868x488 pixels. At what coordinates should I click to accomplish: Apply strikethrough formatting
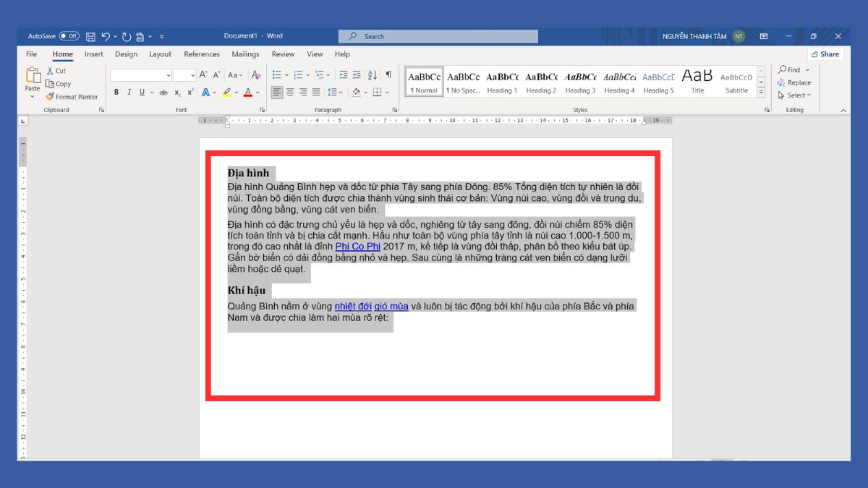coord(163,93)
